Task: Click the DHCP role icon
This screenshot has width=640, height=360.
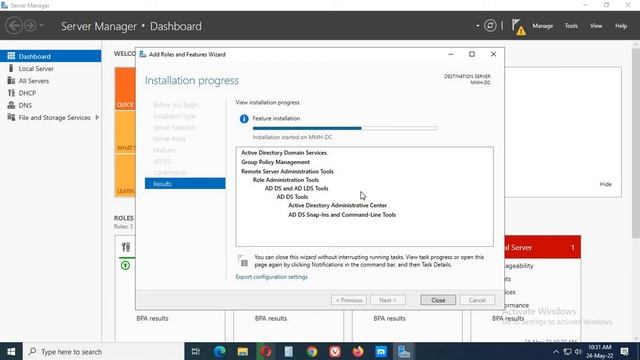Action: 11,93
